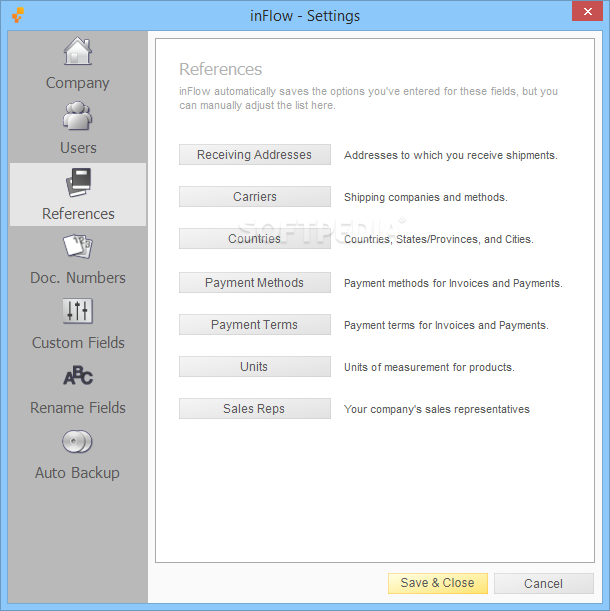Screen dimensions: 610x611
Task: Select the Custom Fields sliders icon
Action: [x=78, y=311]
